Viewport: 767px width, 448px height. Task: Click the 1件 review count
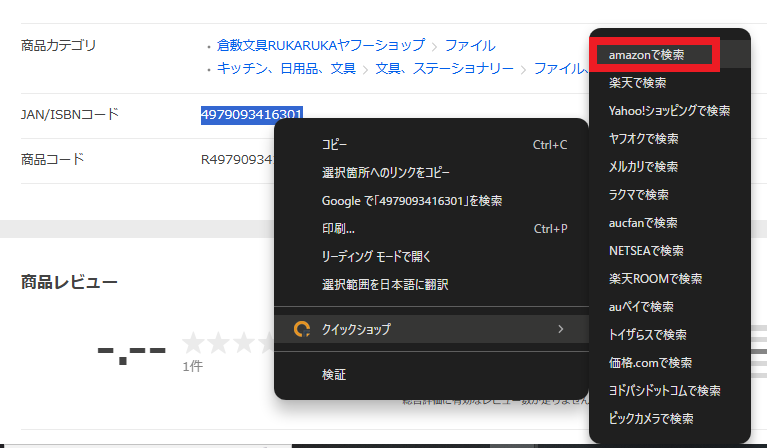[x=193, y=366]
